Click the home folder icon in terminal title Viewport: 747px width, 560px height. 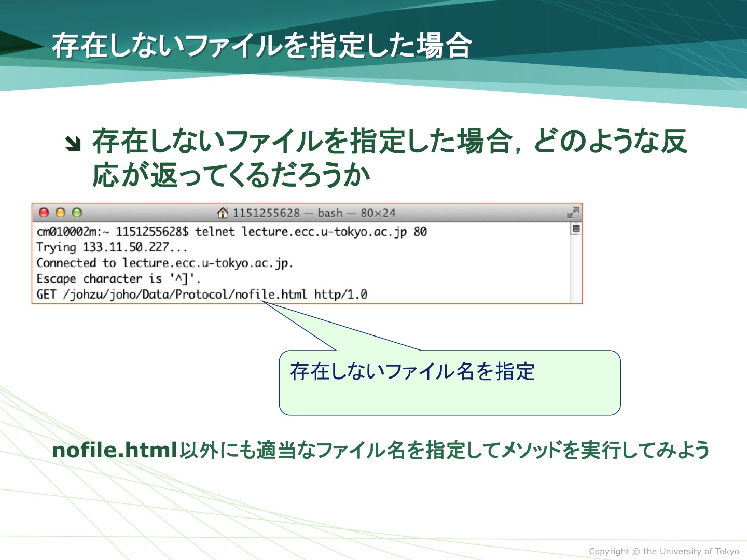[x=223, y=213]
